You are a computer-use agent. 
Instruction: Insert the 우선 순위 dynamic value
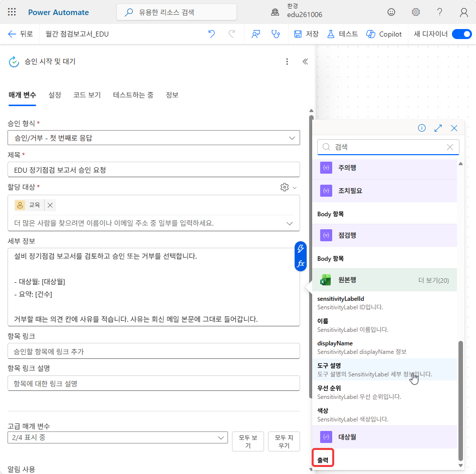pyautogui.click(x=385, y=392)
